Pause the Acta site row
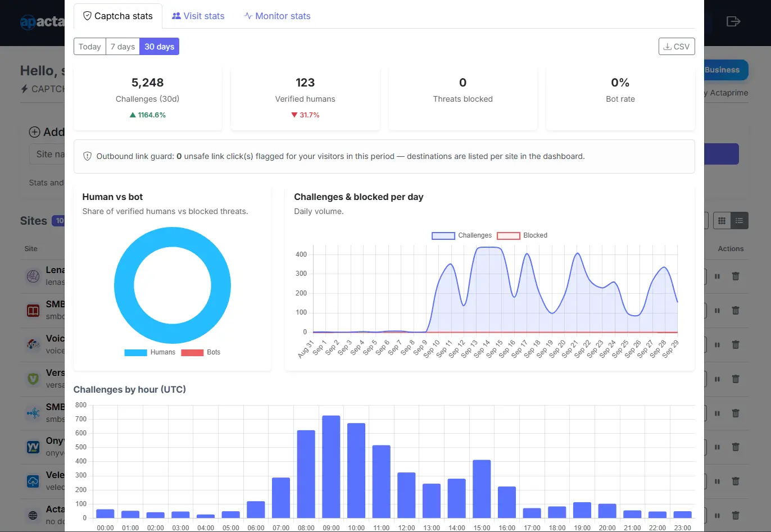Viewport: 771px width, 532px height. pyautogui.click(x=717, y=516)
